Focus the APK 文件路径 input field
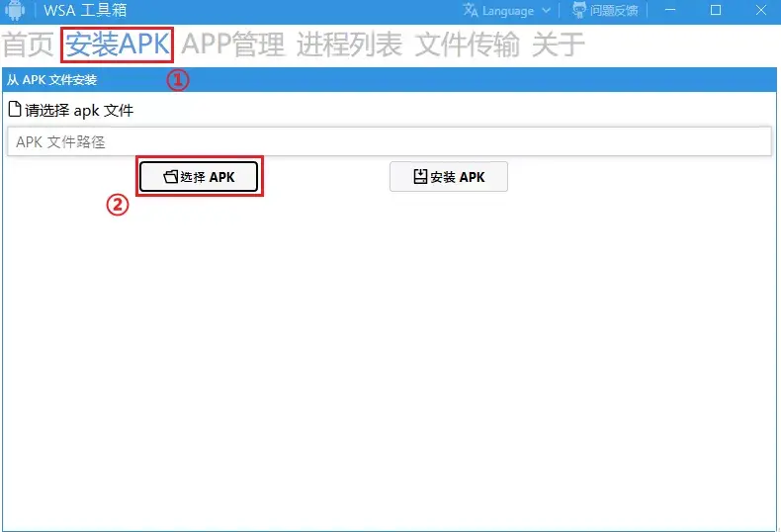The height and width of the screenshot is (532, 781). tap(389, 141)
